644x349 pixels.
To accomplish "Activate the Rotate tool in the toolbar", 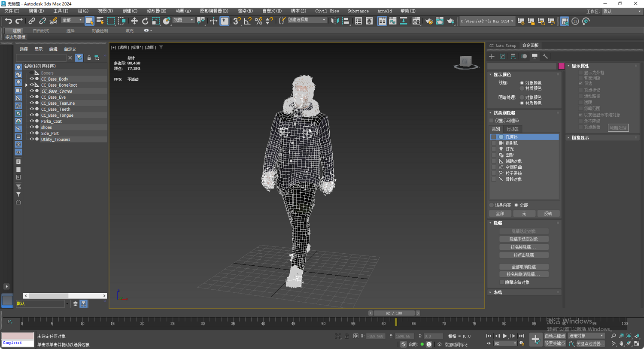I will pyautogui.click(x=145, y=21).
